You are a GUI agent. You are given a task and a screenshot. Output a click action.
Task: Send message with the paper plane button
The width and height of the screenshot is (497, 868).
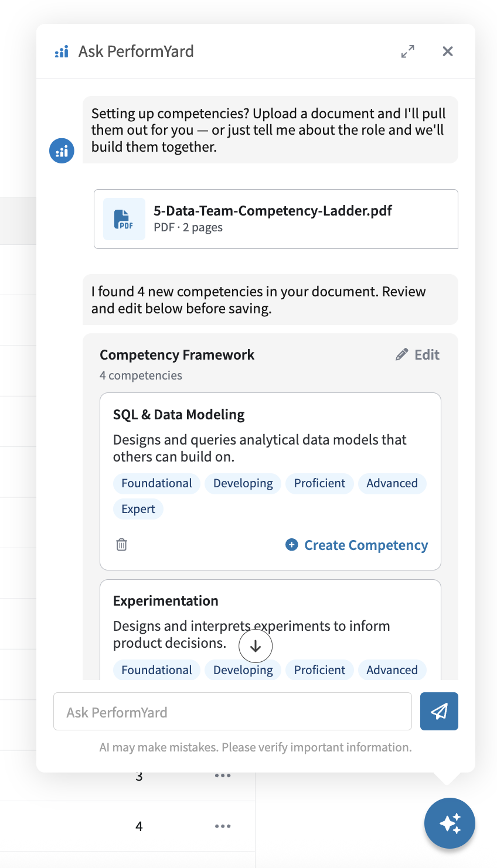click(439, 711)
